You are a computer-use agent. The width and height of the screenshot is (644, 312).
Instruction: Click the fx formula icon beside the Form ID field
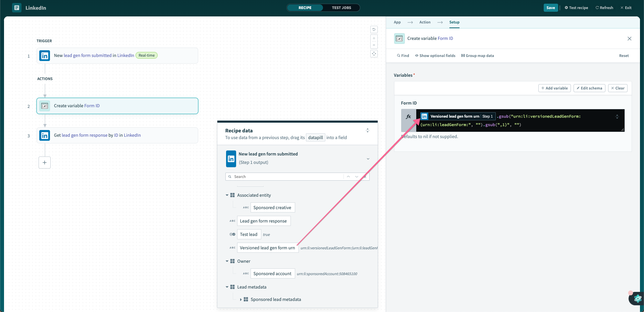pos(409,117)
